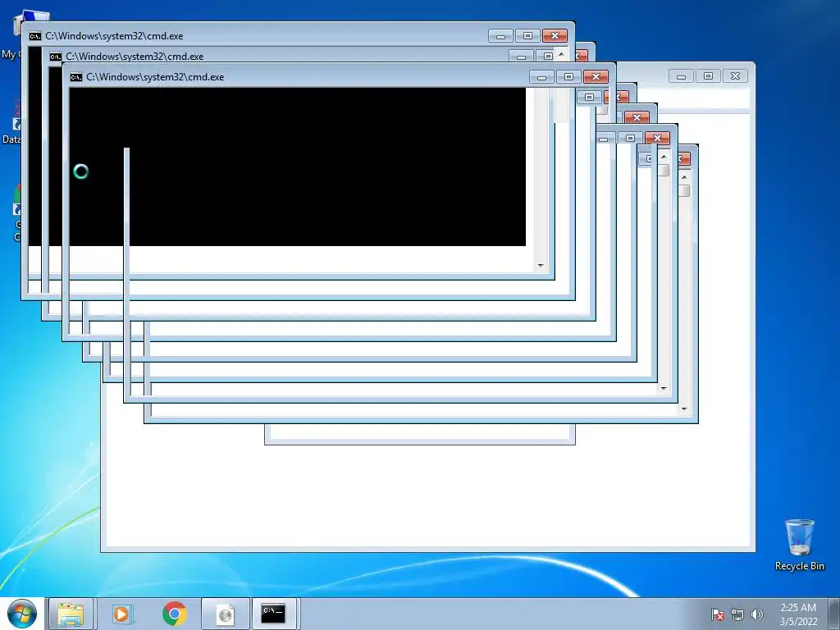Select the disc installer taskbar button
The width and height of the screenshot is (840, 630).
click(x=225, y=614)
